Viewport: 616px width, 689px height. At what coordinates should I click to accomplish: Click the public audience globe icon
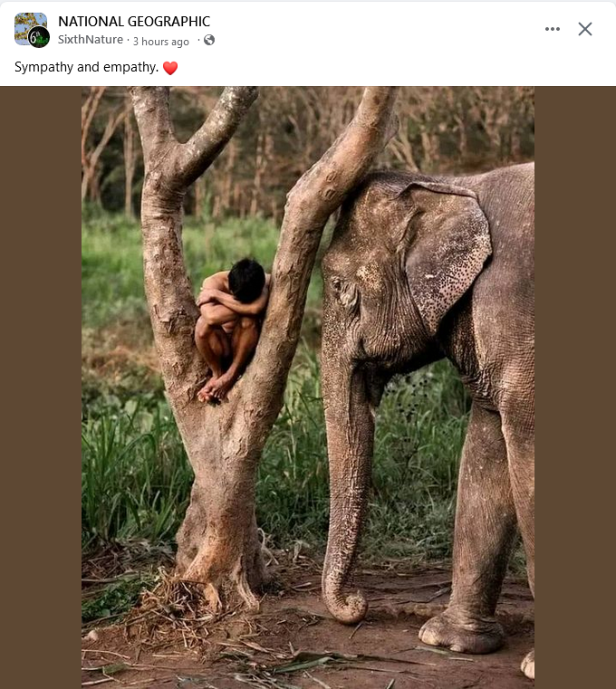pyautogui.click(x=209, y=41)
